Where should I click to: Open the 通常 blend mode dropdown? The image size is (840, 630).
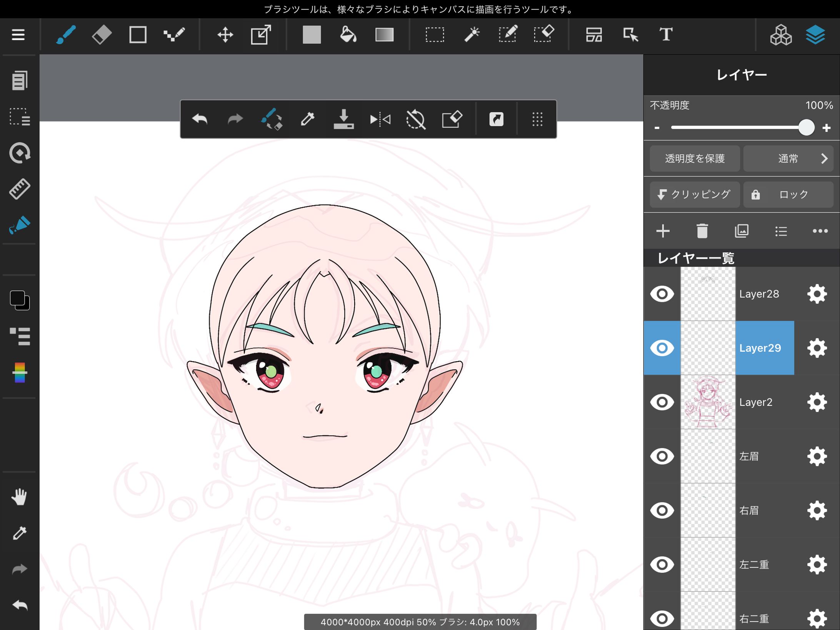(788, 158)
